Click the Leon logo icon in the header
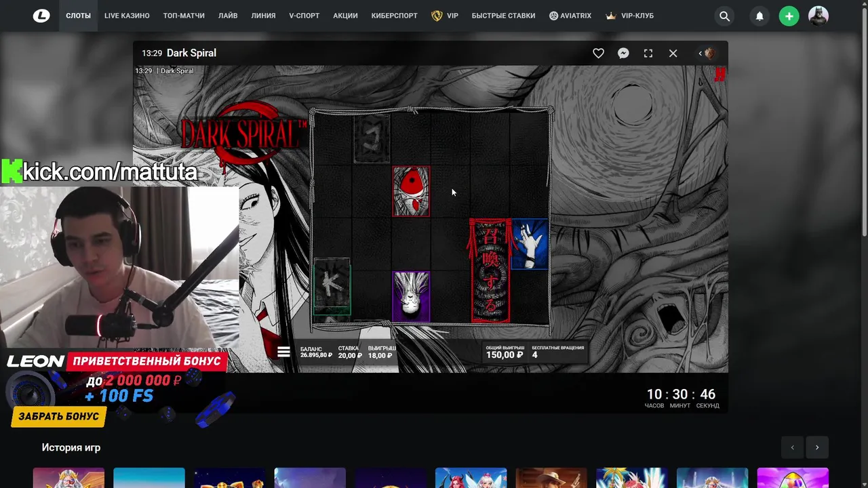 pos(41,16)
